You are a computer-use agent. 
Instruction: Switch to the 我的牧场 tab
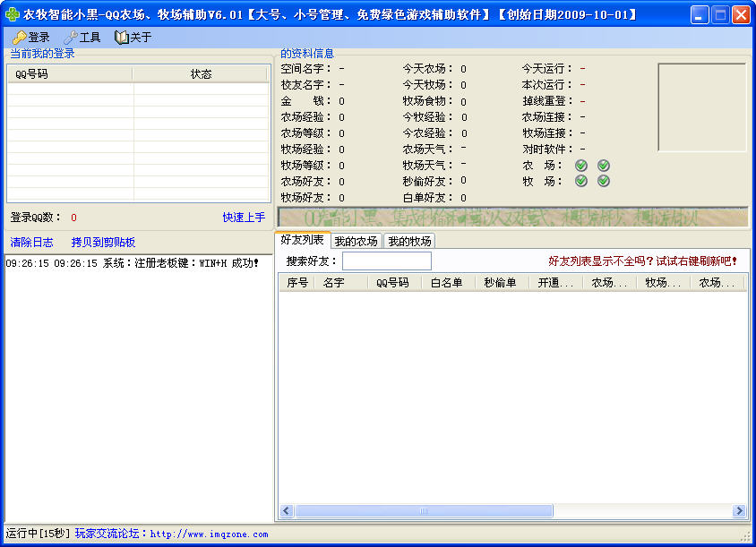click(409, 241)
